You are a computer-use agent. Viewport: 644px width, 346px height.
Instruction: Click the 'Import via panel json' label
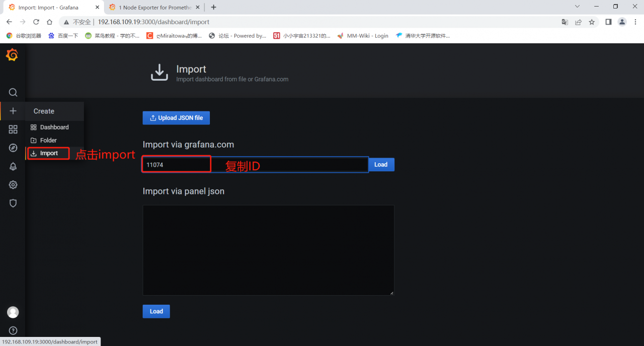(184, 191)
